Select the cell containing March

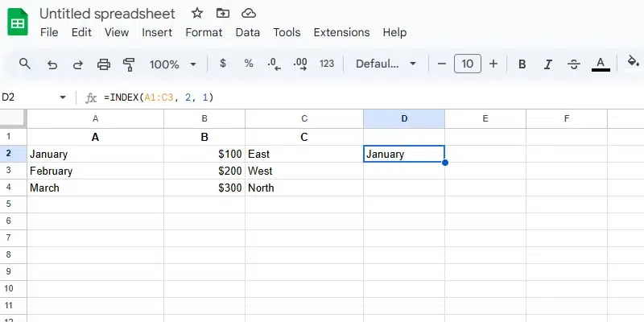[x=95, y=188]
